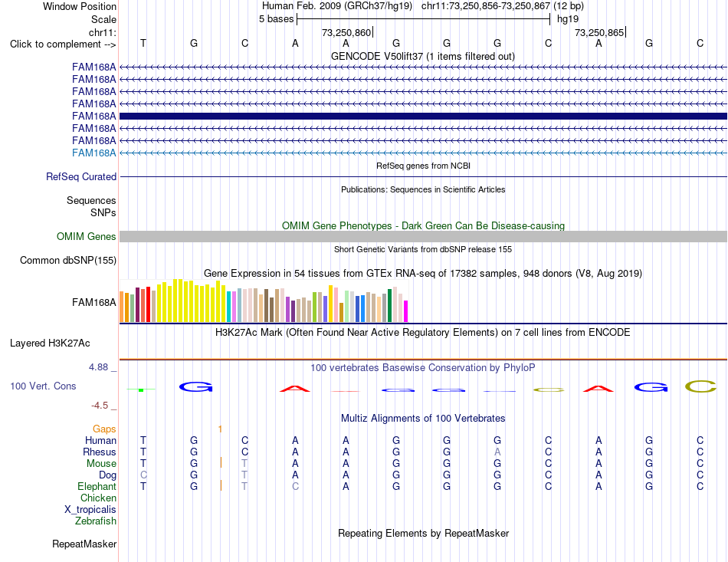
Task: Select the Zebrafish species label
Action: point(96,521)
